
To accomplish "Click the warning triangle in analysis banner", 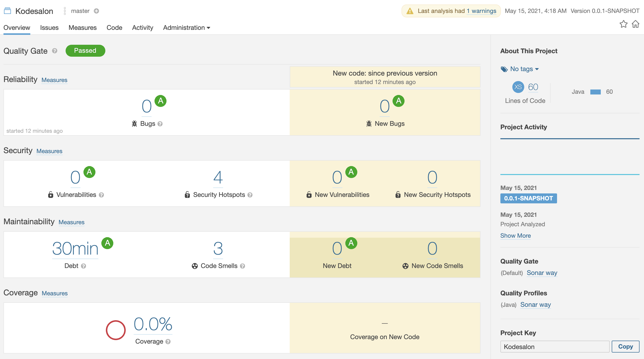I will pyautogui.click(x=410, y=11).
